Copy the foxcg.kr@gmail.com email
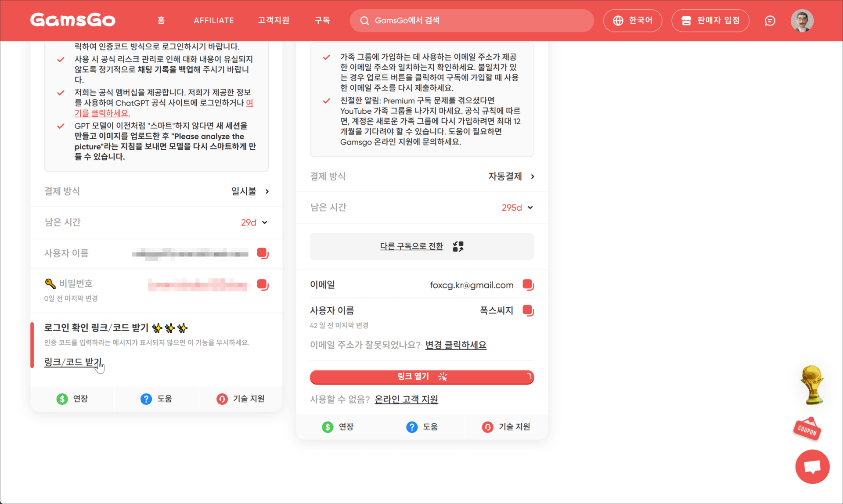The width and height of the screenshot is (843, 504). click(528, 285)
